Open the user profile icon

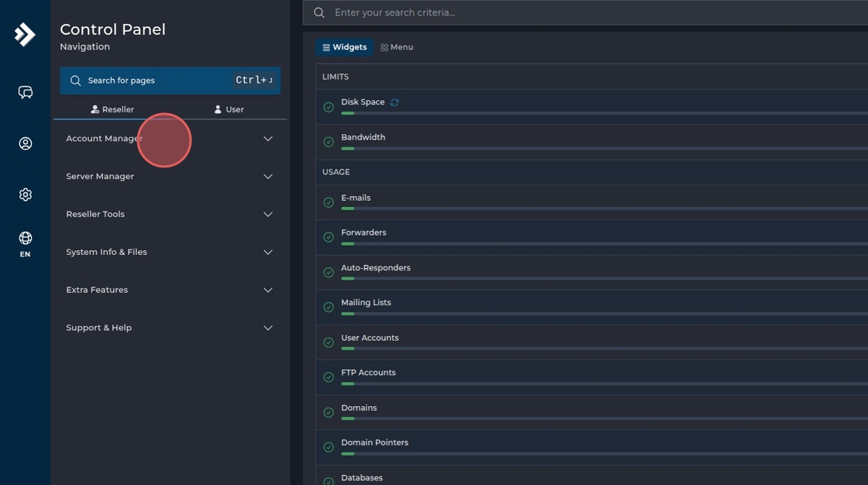click(26, 143)
